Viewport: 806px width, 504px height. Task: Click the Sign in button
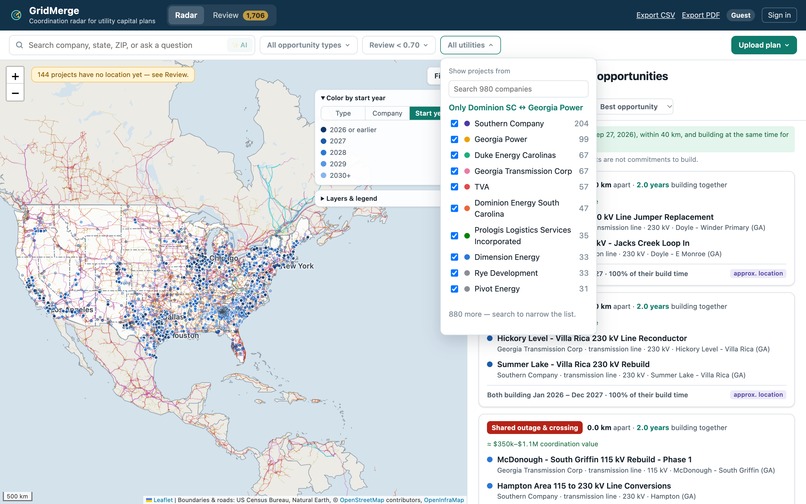coord(779,15)
